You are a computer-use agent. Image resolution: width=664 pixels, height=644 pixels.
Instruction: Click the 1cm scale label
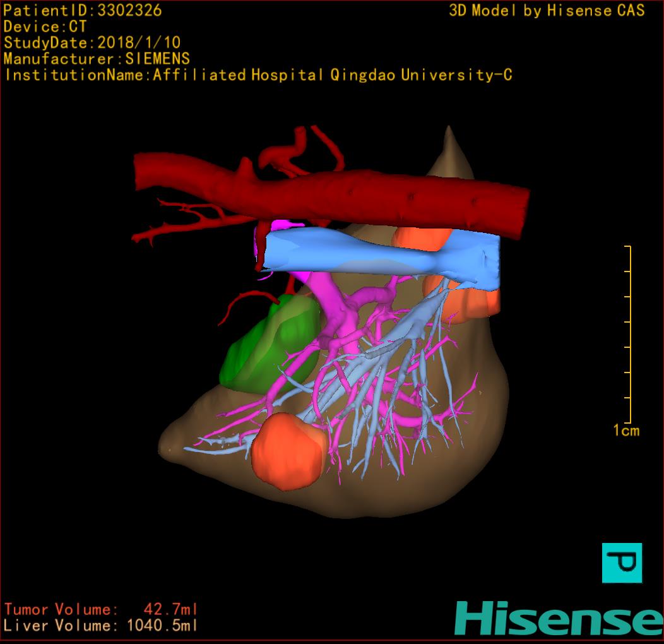click(x=626, y=431)
